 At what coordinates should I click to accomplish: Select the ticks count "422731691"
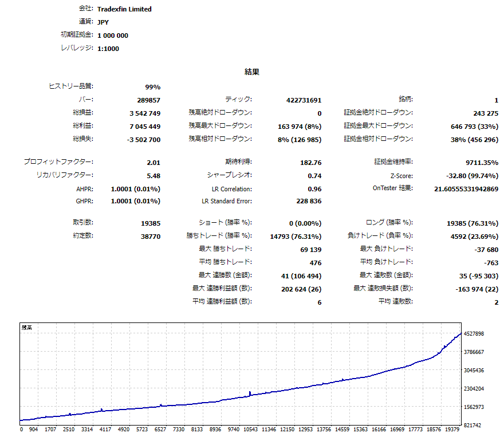pyautogui.click(x=304, y=100)
